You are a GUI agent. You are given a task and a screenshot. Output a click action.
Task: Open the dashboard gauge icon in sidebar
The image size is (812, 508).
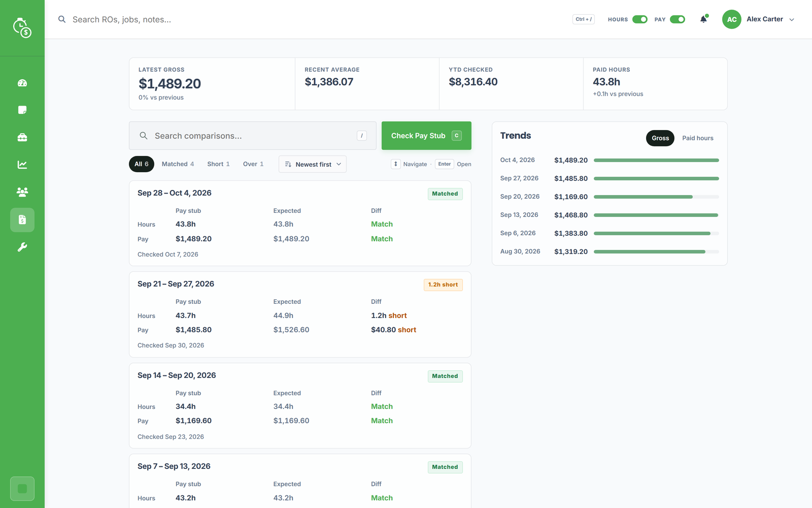(x=22, y=83)
